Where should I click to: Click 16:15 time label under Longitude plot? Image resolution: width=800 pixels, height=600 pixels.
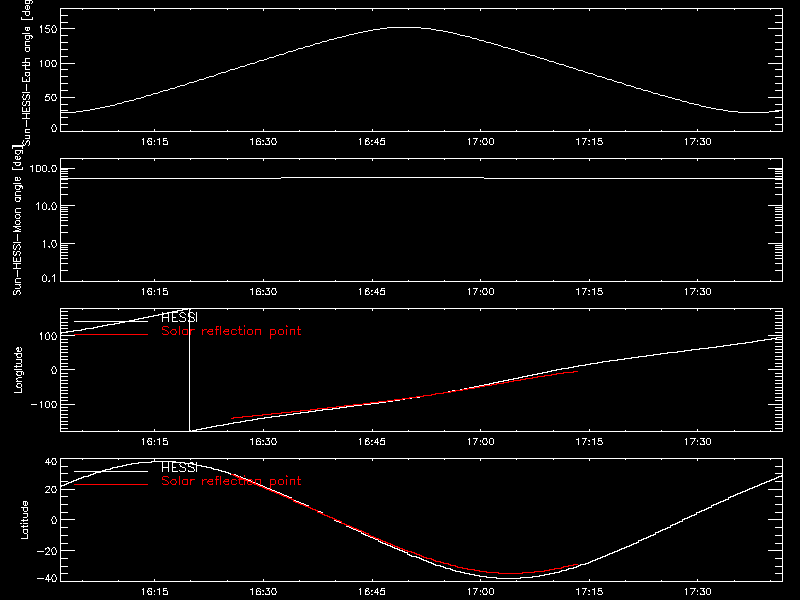155,441
